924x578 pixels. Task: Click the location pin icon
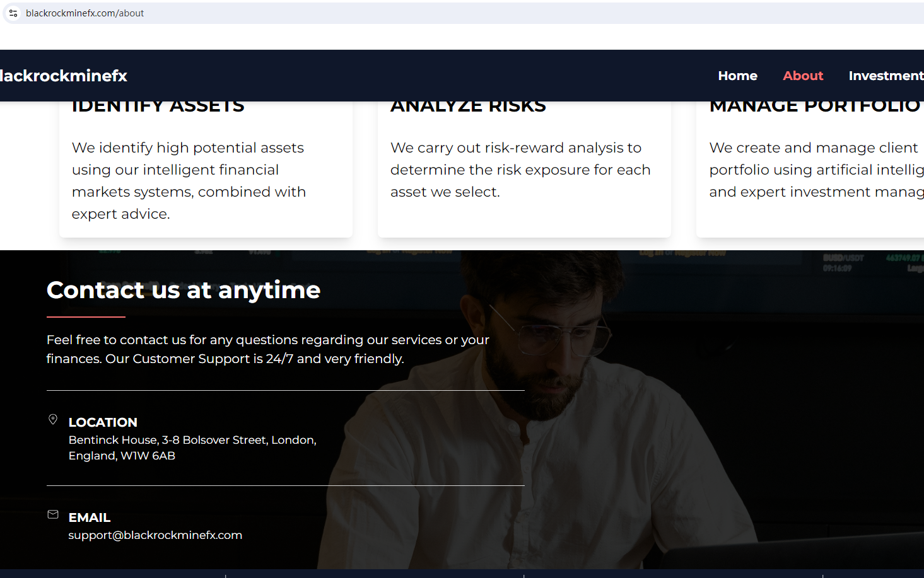click(53, 420)
